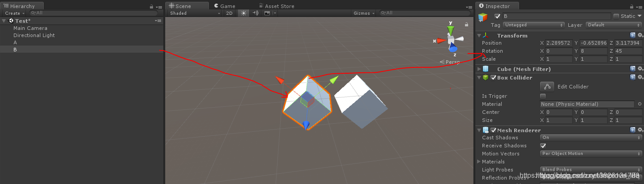Select object B in Hierarchy
644x184 pixels.
coord(15,50)
